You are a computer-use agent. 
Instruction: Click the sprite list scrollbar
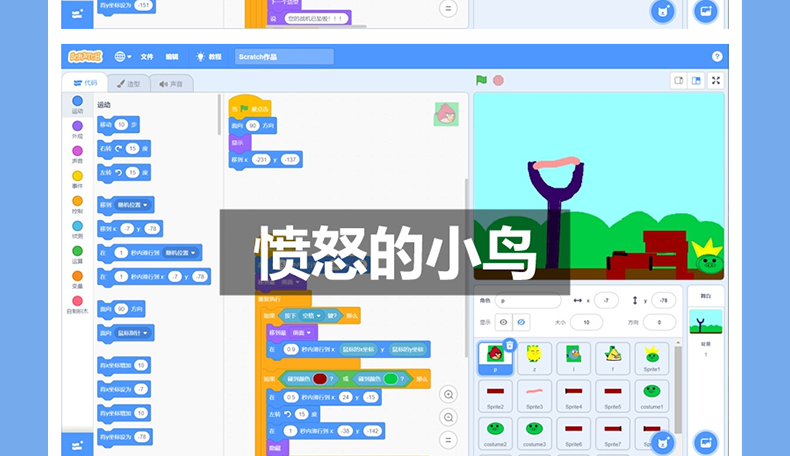678,388
